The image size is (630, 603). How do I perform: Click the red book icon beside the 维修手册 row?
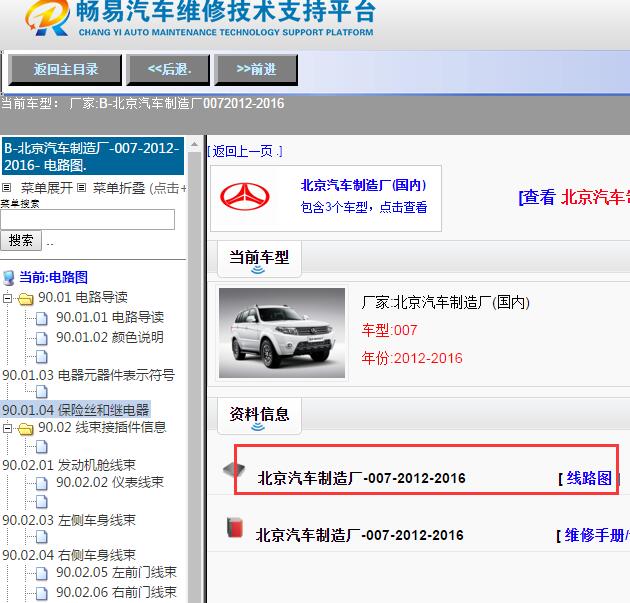pyautogui.click(x=235, y=527)
